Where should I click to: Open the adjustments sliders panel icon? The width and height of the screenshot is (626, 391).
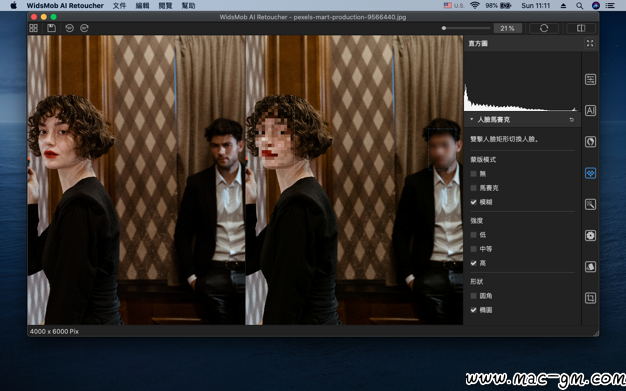(x=590, y=79)
